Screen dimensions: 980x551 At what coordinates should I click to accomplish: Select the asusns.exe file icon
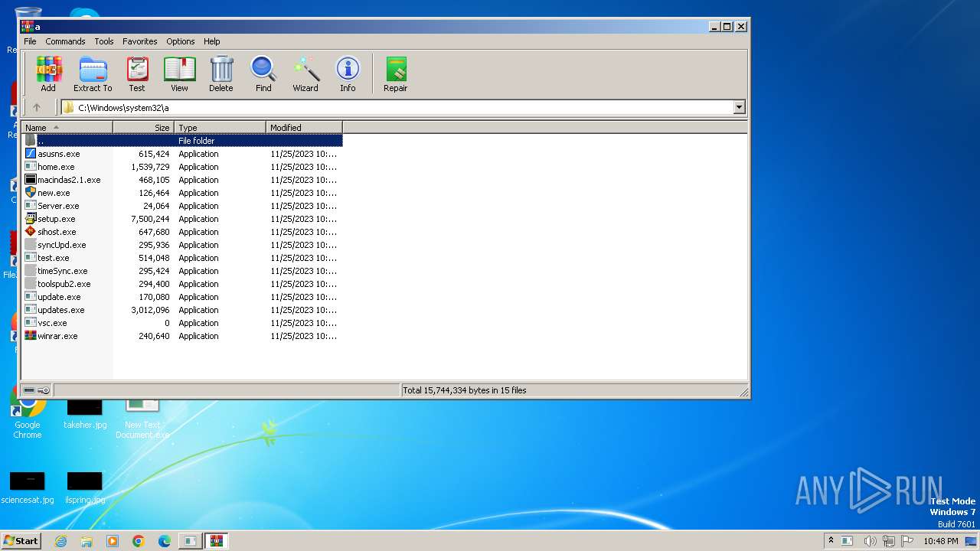click(31, 154)
